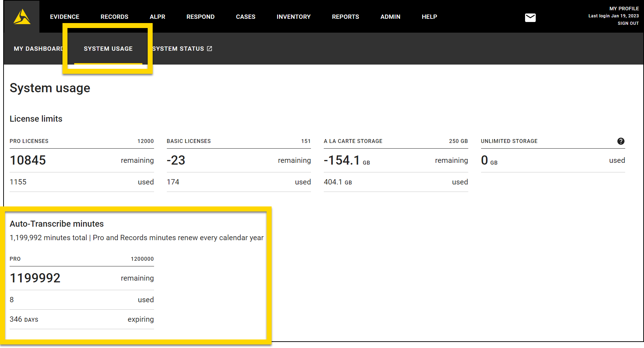
Task: Click the Unlimited Storage help question mark
Action: pyautogui.click(x=621, y=141)
